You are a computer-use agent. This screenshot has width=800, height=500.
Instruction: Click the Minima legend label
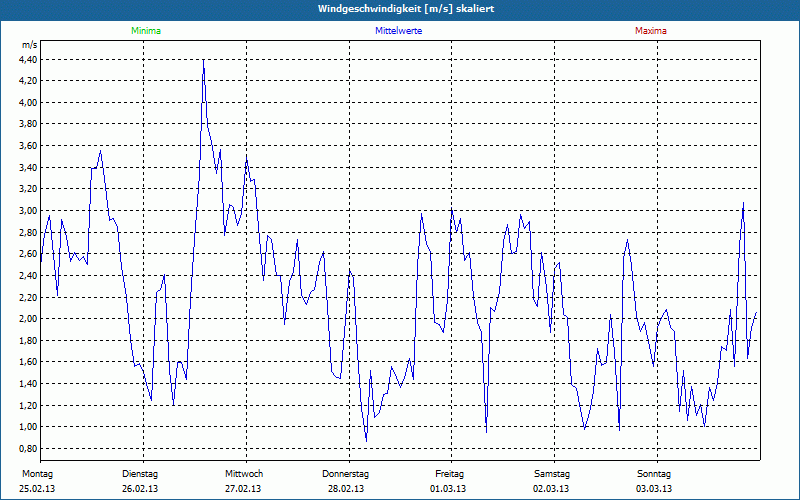point(146,31)
